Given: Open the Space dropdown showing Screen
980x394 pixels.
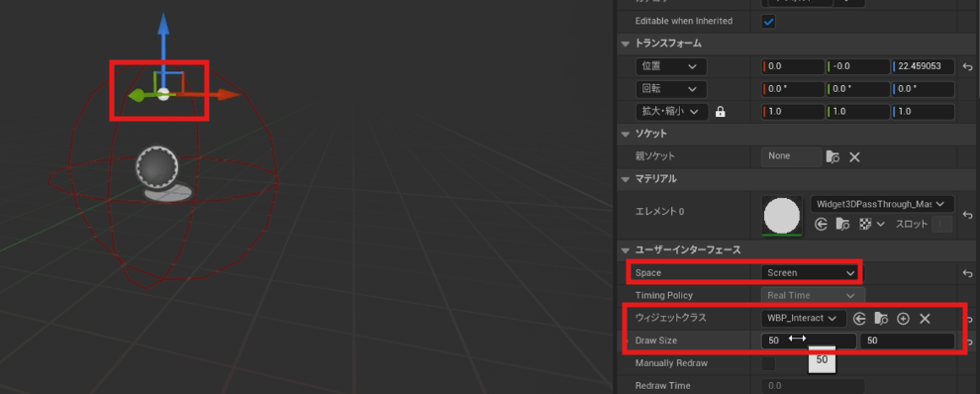Looking at the screenshot, I should (x=811, y=272).
